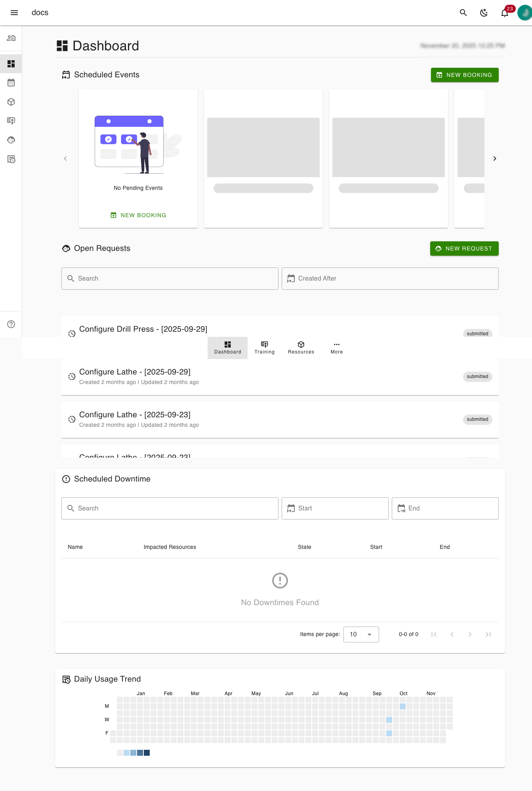The width and height of the screenshot is (532, 791).
Task: Switch to the Resources tab
Action: 301,348
